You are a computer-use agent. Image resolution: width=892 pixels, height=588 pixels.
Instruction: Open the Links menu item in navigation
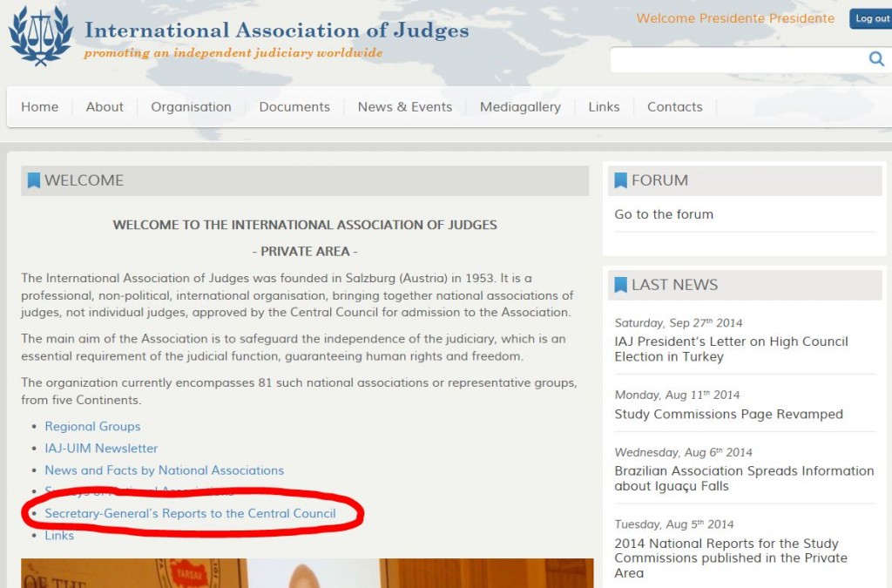pos(605,107)
